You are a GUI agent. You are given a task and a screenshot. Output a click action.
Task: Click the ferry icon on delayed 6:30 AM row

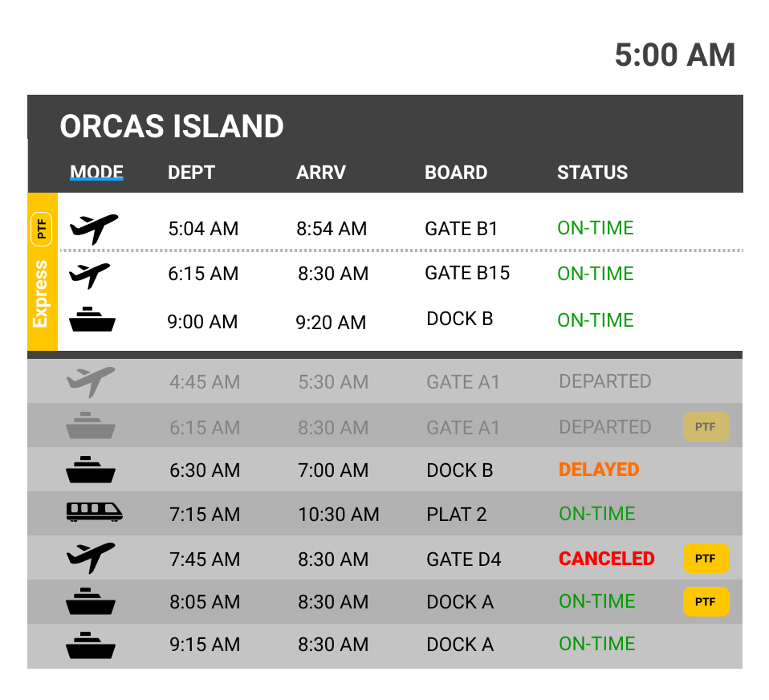91,470
